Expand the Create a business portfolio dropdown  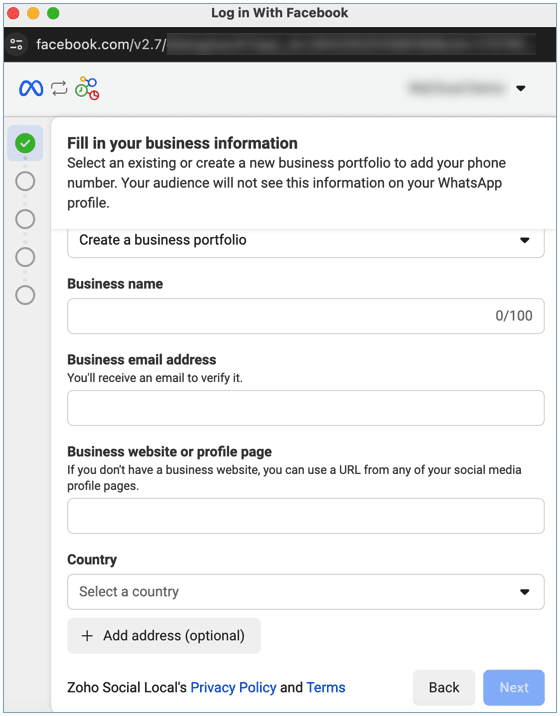pyautogui.click(x=306, y=241)
